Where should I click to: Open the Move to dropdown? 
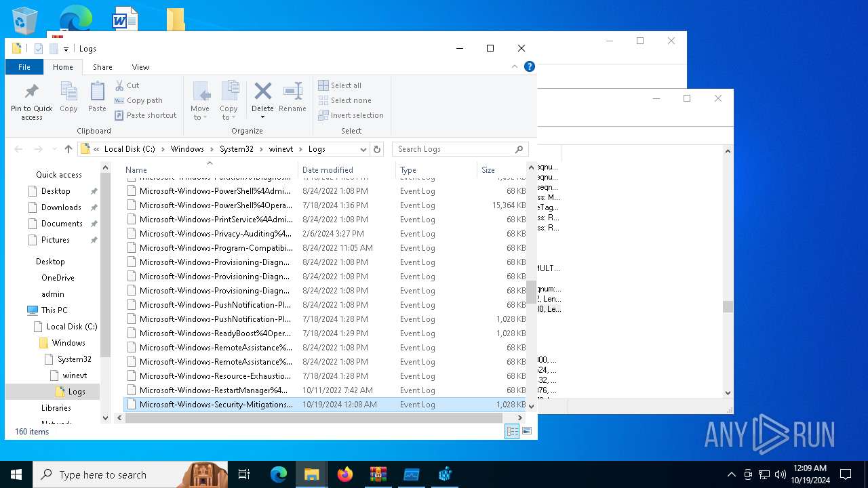tap(200, 100)
